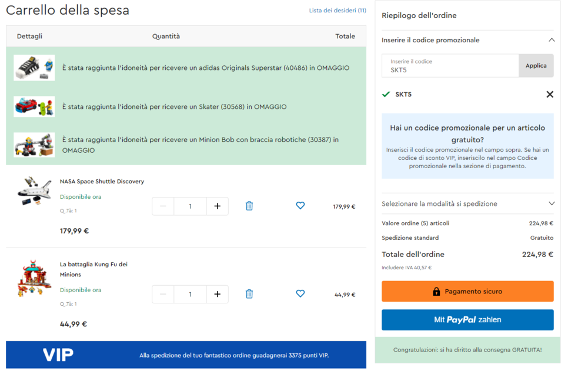
Task: Pay with the Mit PayPal zahlen button
Action: coord(467,320)
